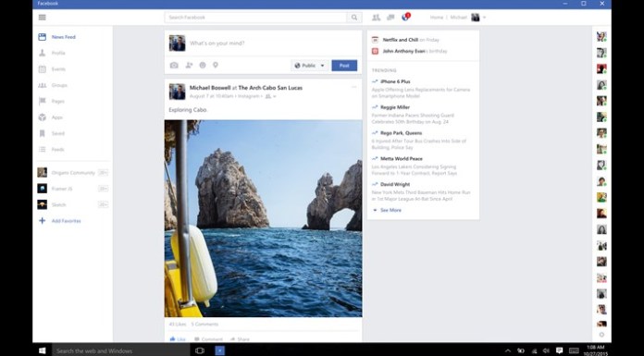Click the blue Post button
Image resolution: width=644 pixels, height=356 pixels.
pyautogui.click(x=344, y=66)
